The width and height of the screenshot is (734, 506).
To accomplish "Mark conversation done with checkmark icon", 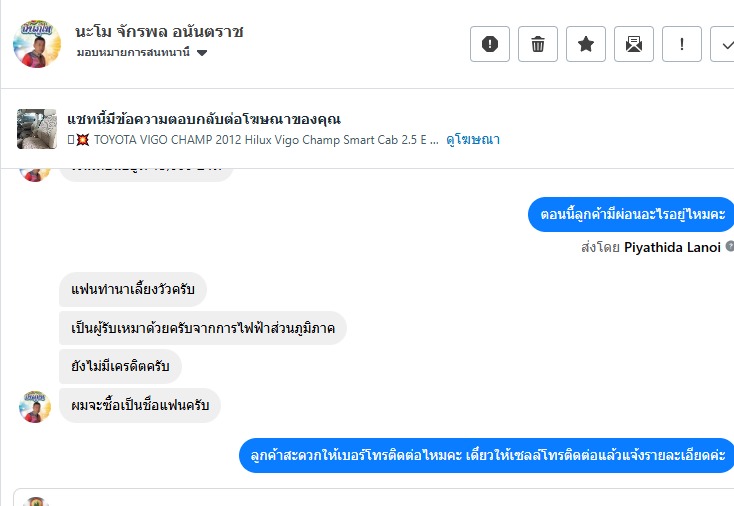I will pyautogui.click(x=724, y=44).
